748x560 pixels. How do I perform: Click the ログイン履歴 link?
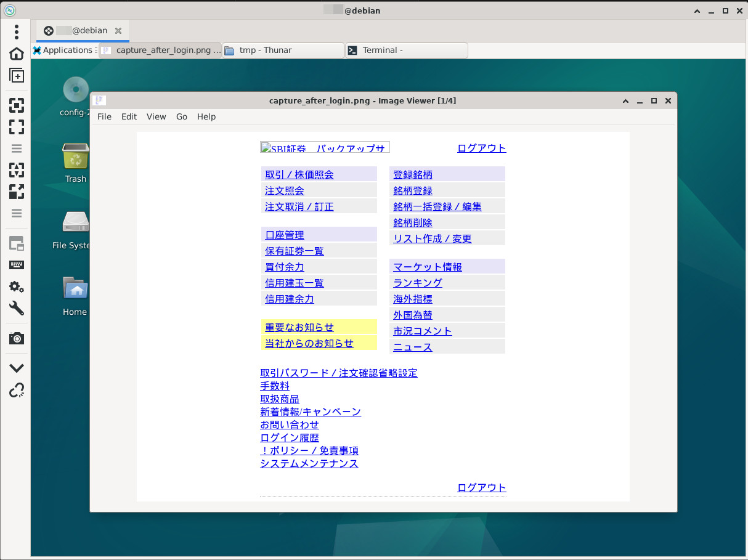click(290, 437)
